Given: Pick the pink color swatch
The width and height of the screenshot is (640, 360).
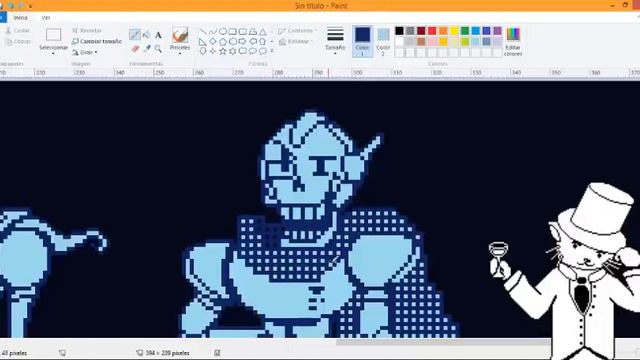Looking at the screenshot, I should pos(432,41).
